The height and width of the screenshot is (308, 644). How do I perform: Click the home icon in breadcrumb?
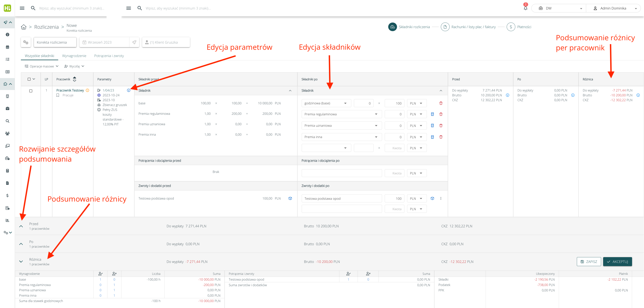coord(24,27)
